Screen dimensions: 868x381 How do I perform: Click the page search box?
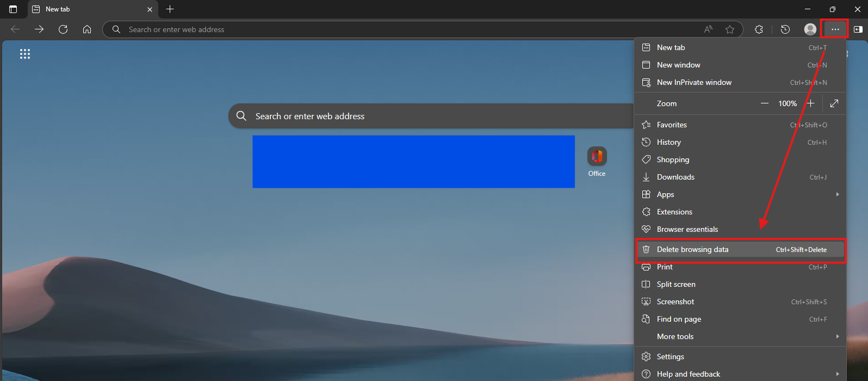pyautogui.click(x=432, y=116)
